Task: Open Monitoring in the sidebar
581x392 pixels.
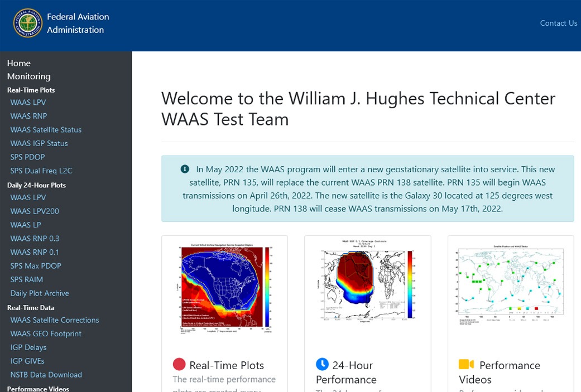Action: 28,76
